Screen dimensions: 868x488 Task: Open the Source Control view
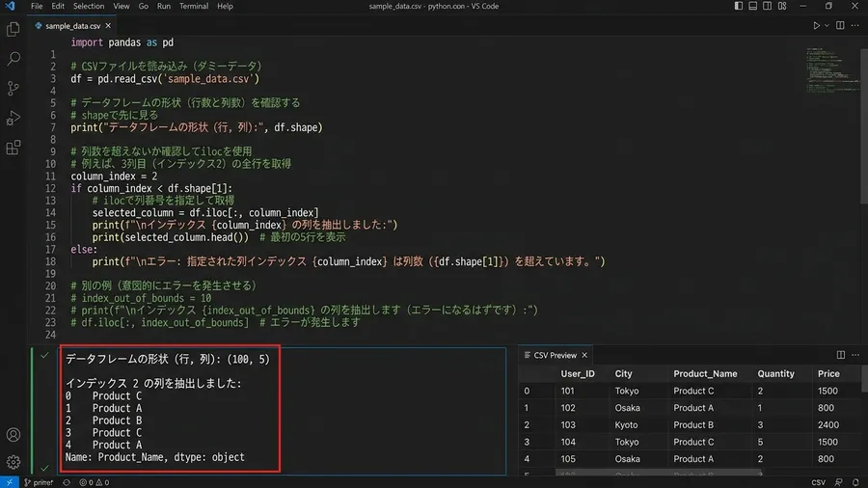coord(14,89)
